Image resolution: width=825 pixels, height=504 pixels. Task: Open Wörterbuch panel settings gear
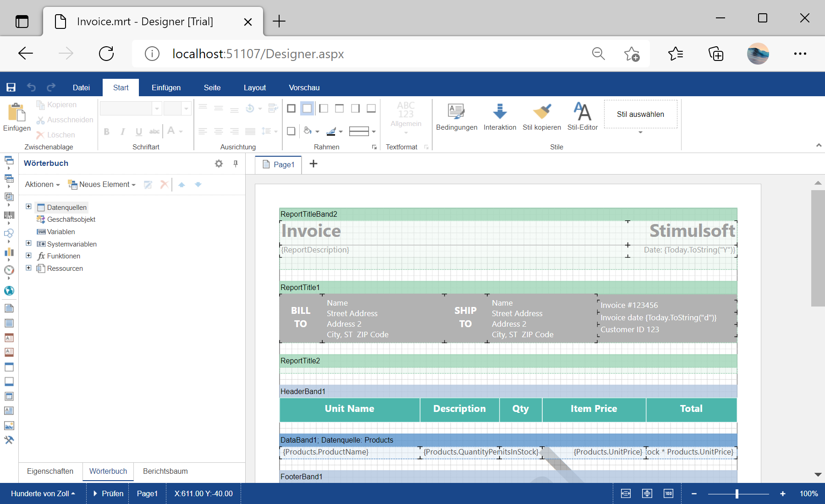219,164
